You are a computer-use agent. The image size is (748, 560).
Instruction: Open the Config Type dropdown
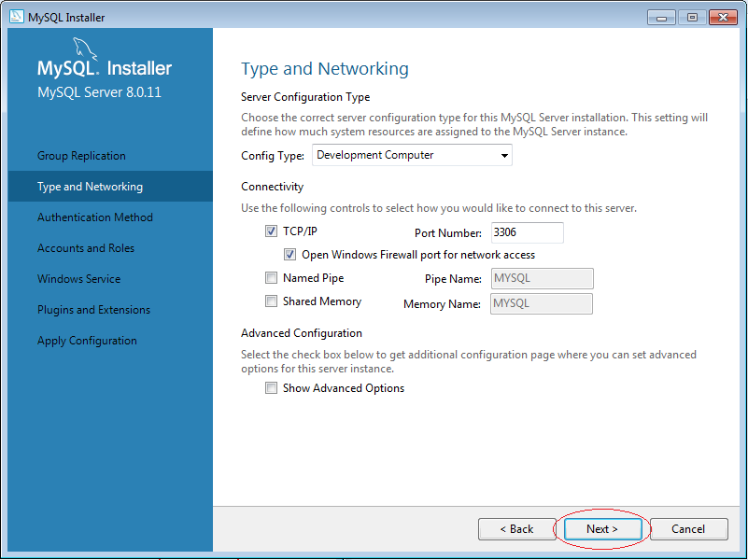412,155
